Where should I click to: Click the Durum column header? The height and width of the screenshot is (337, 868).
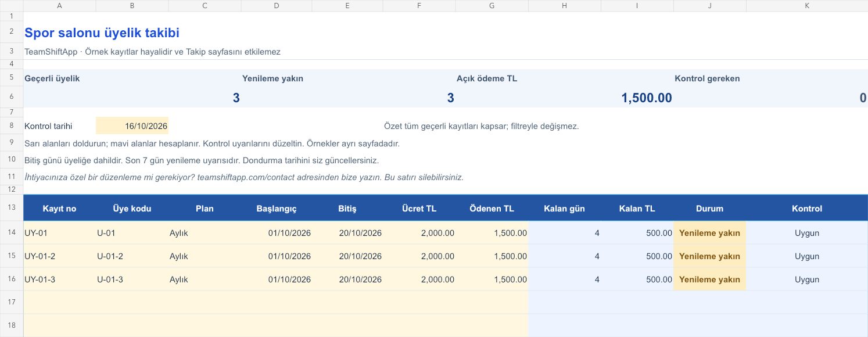pyautogui.click(x=709, y=209)
